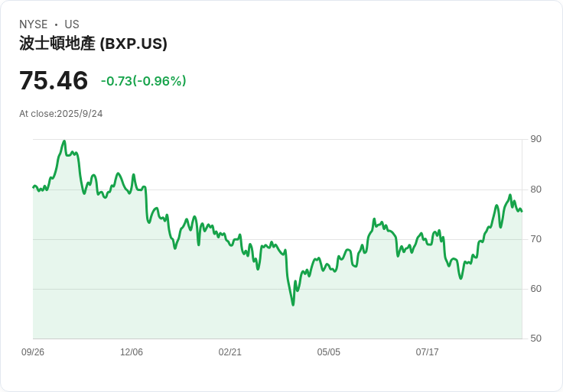Screen dimensions: 563x392
Task: Click the left starting point of the price line
Action: click(34, 186)
